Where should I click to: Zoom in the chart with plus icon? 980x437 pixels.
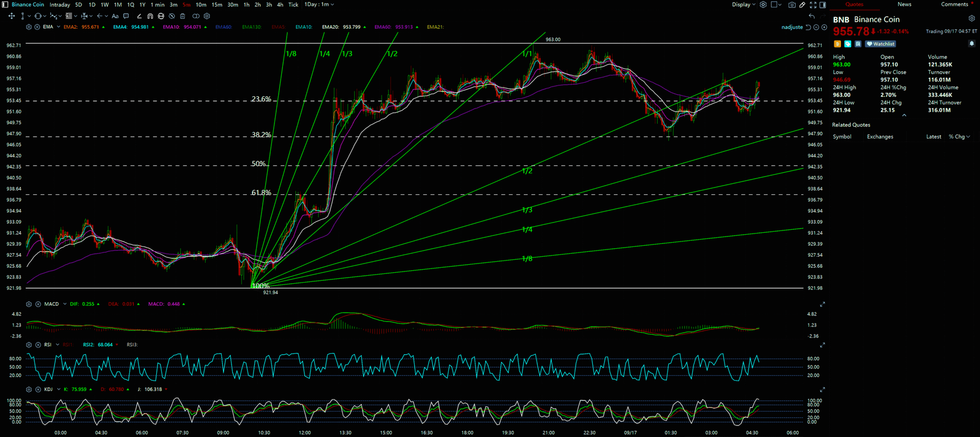click(x=824, y=27)
